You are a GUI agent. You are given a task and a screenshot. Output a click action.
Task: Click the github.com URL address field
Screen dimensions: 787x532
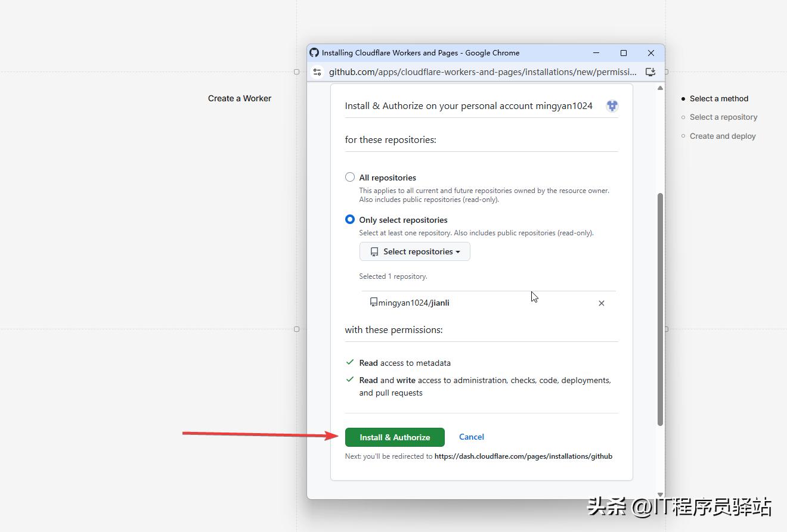[x=483, y=72]
